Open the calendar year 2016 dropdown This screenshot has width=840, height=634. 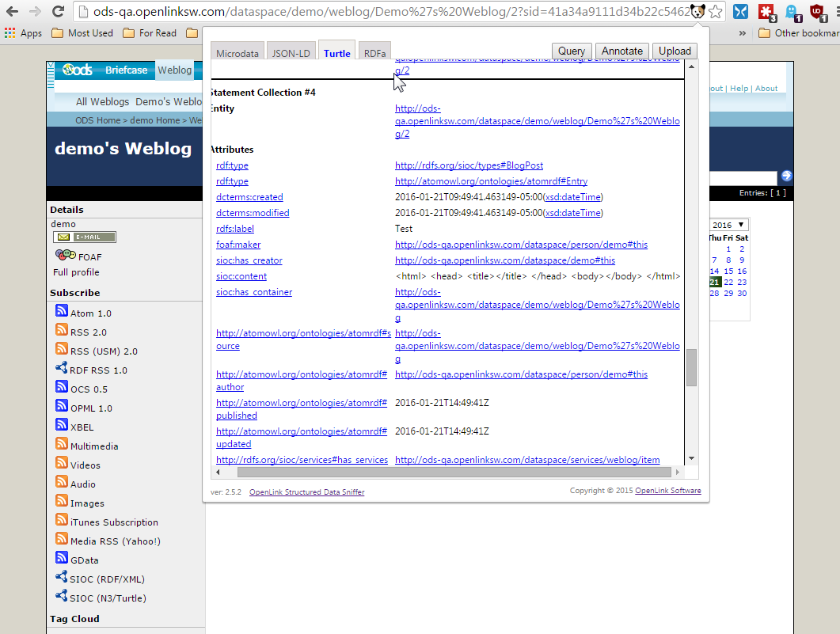pyautogui.click(x=728, y=225)
